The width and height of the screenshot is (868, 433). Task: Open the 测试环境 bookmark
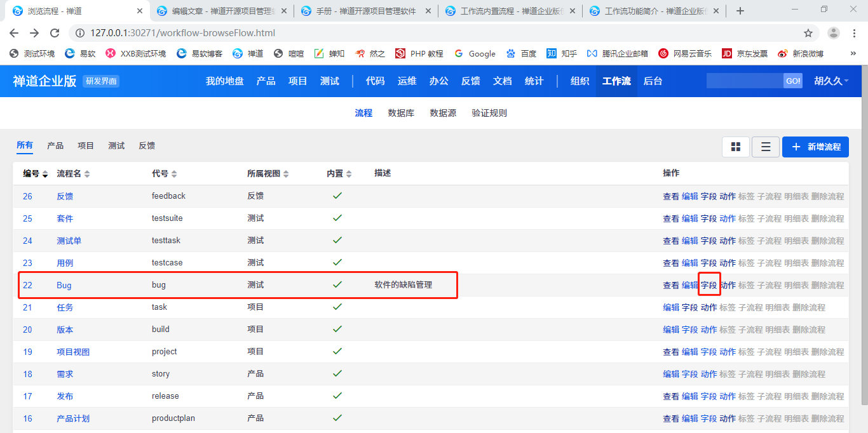click(32, 53)
